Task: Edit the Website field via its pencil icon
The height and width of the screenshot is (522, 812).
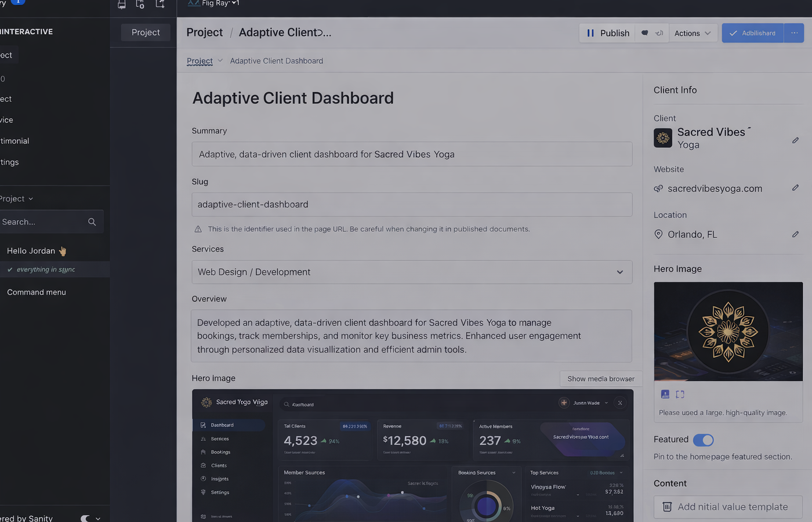Action: point(795,188)
